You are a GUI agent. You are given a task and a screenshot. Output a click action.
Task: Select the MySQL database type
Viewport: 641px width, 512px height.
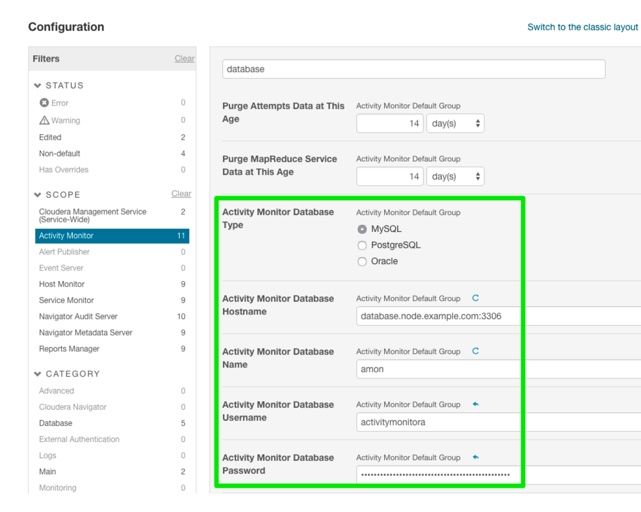362,229
